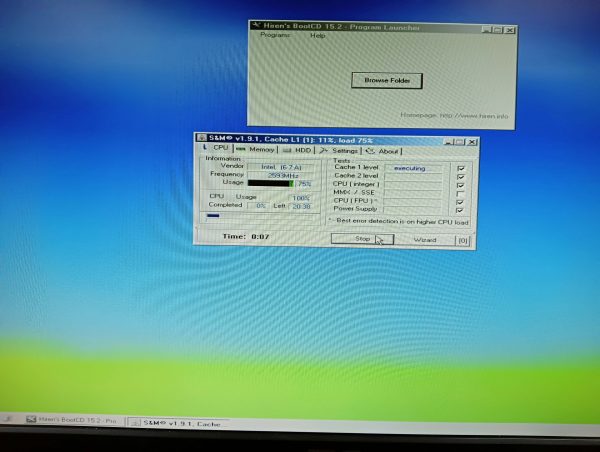The height and width of the screenshot is (452, 600).
Task: Click the S&M title bar app icon
Action: click(x=201, y=137)
